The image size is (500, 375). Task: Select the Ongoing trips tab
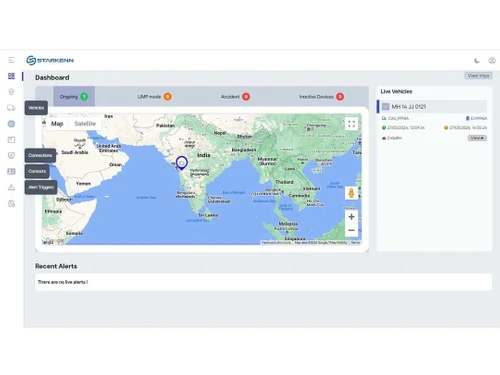click(x=74, y=97)
